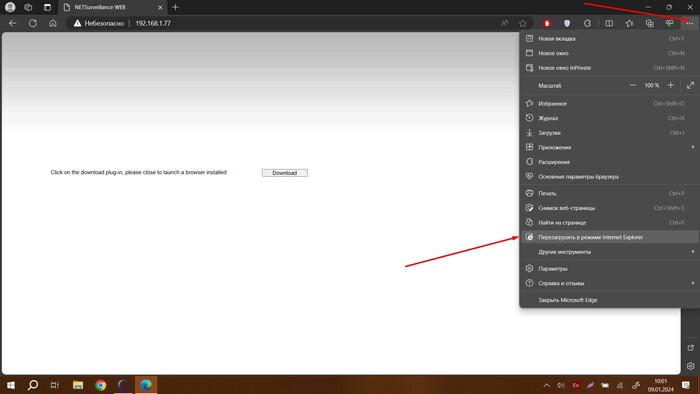This screenshot has height=394, width=700.
Task: Click the 'Небезопасно' security warning
Action: [99, 23]
